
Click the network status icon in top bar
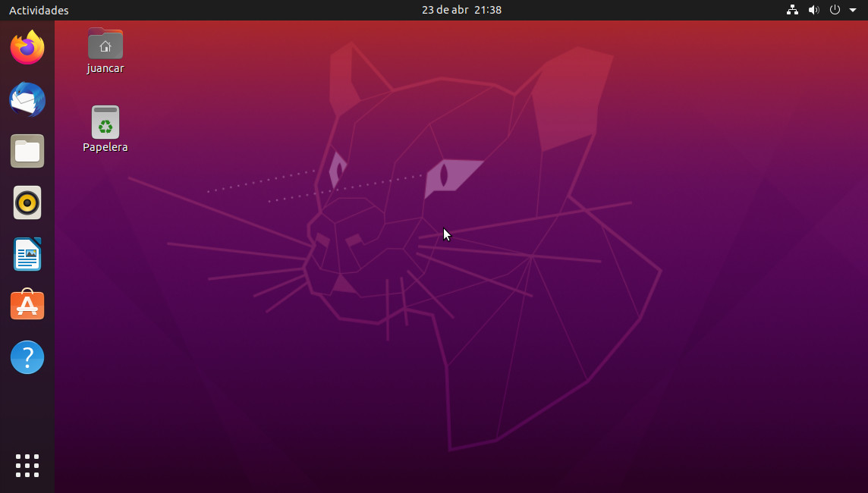point(793,10)
